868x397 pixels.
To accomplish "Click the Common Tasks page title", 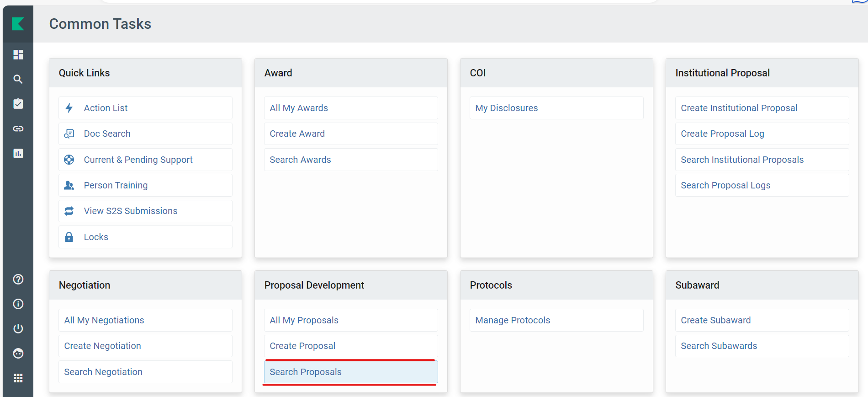I will tap(100, 24).
